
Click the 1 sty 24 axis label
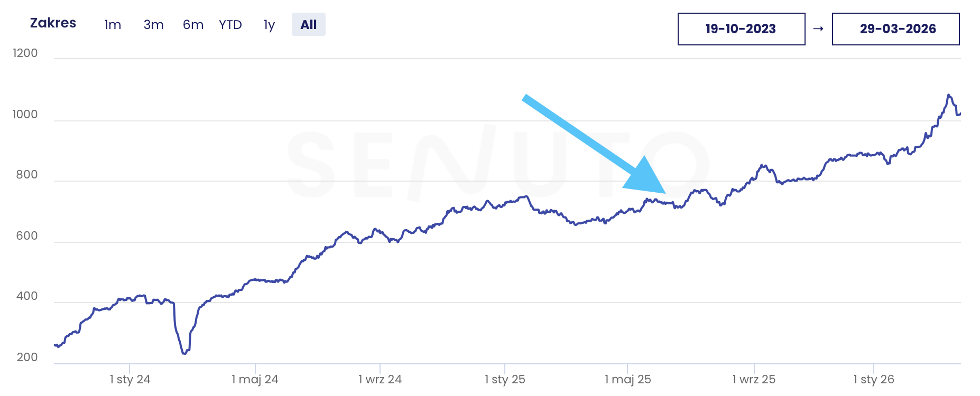pyautogui.click(x=130, y=380)
